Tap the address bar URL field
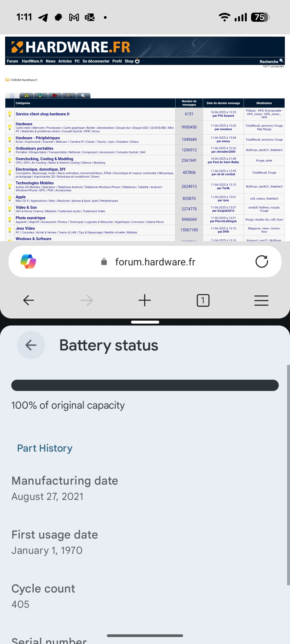Viewport: 290px width, 644px height. 155,262
